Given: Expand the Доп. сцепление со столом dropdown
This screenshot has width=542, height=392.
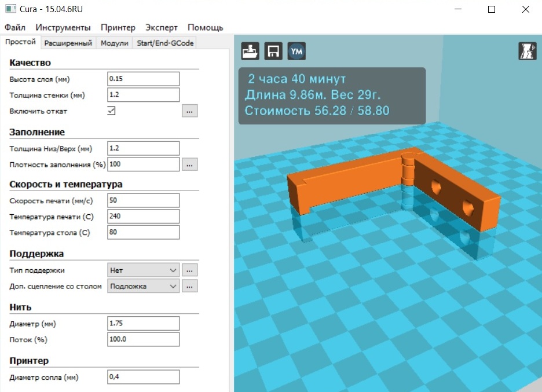Looking at the screenshot, I should (x=144, y=286).
